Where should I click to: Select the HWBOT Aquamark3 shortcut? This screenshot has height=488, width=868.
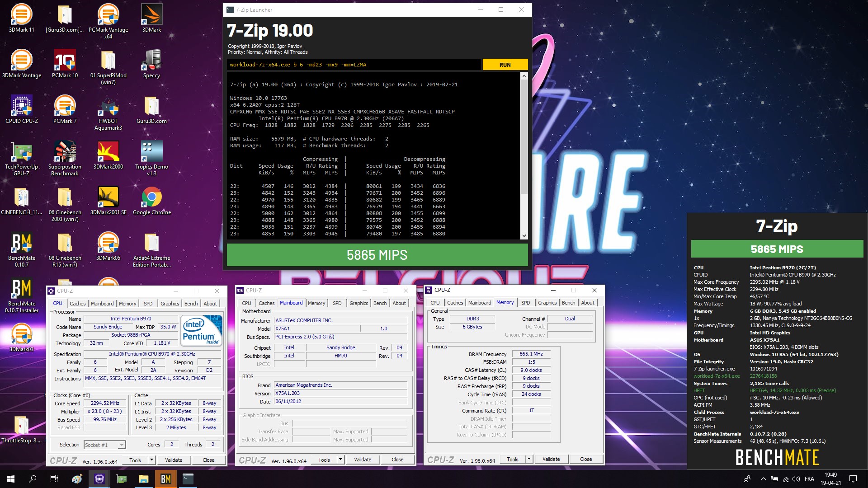click(108, 113)
